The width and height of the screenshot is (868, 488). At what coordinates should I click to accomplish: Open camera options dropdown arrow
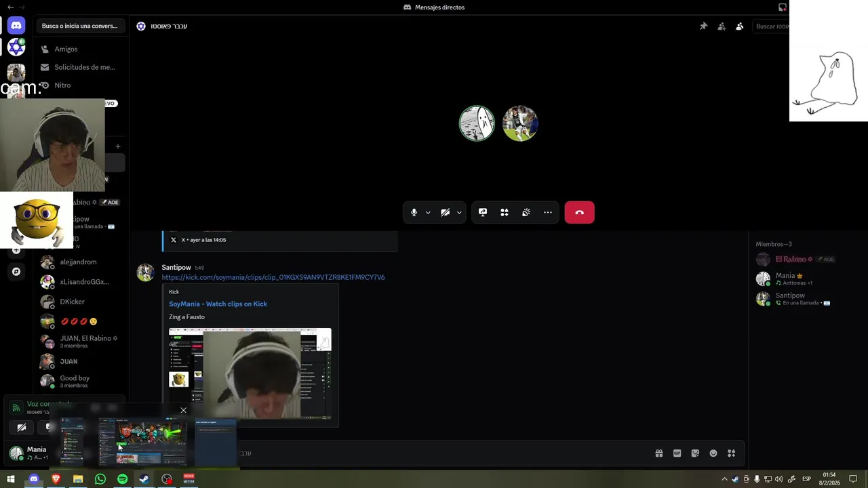(459, 212)
